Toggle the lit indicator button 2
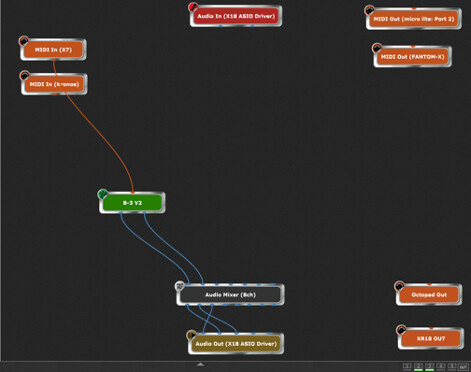The height and width of the screenshot is (372, 471). pyautogui.click(x=418, y=367)
